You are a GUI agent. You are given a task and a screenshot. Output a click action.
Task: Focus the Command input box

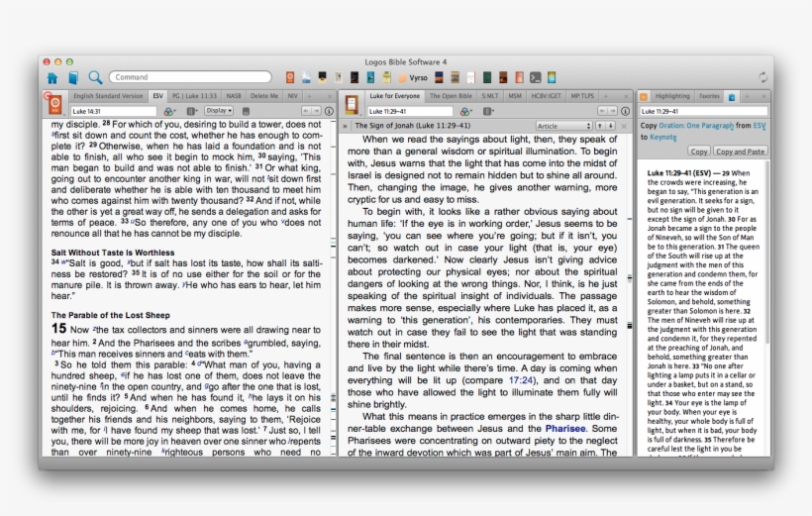coord(190,77)
